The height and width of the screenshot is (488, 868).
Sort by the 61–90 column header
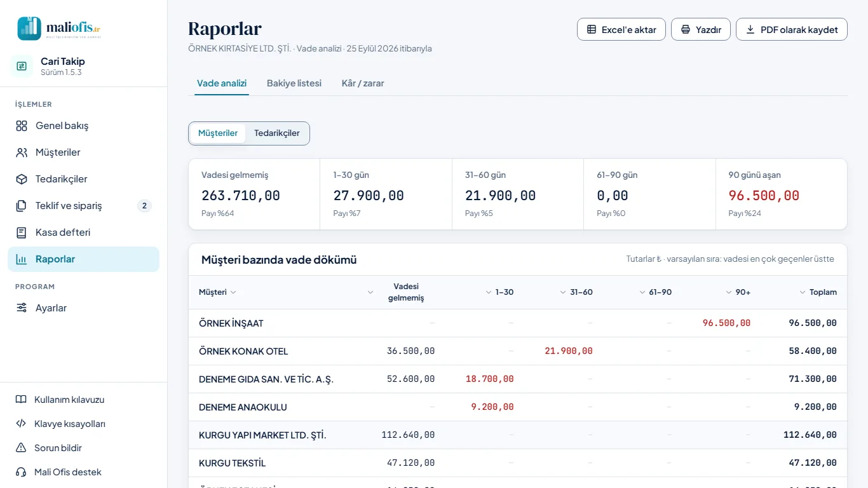655,292
